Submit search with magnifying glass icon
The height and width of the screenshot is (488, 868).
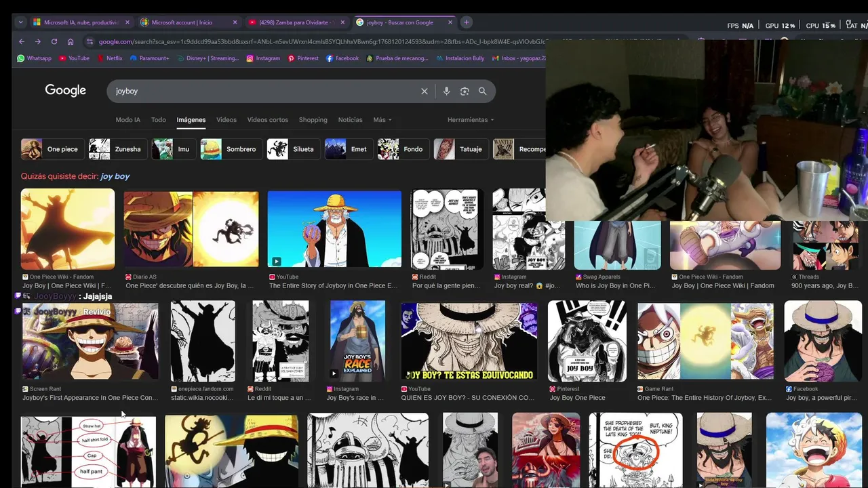click(x=482, y=91)
